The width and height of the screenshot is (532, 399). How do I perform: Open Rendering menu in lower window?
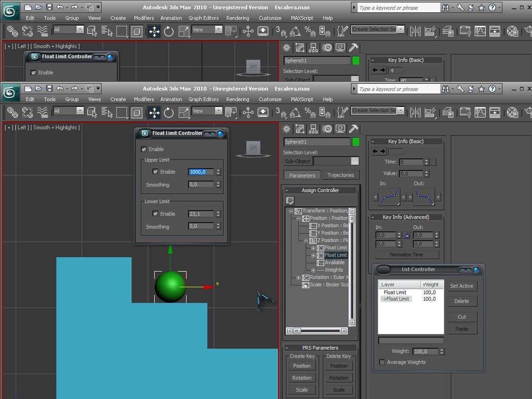pyautogui.click(x=237, y=99)
